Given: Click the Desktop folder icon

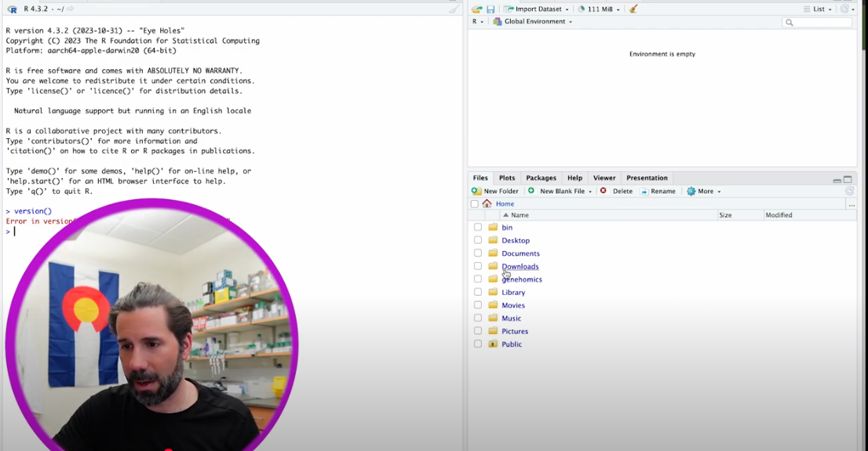Looking at the screenshot, I should point(493,240).
